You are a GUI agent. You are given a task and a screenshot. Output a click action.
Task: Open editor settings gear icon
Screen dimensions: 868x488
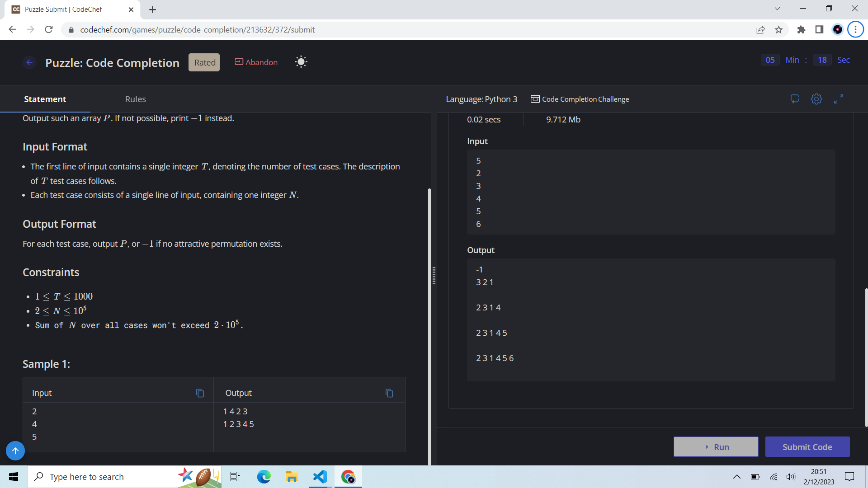(x=816, y=99)
